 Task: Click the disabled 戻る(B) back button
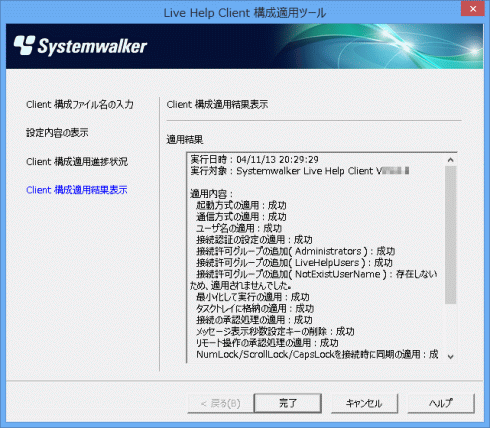[x=221, y=403]
